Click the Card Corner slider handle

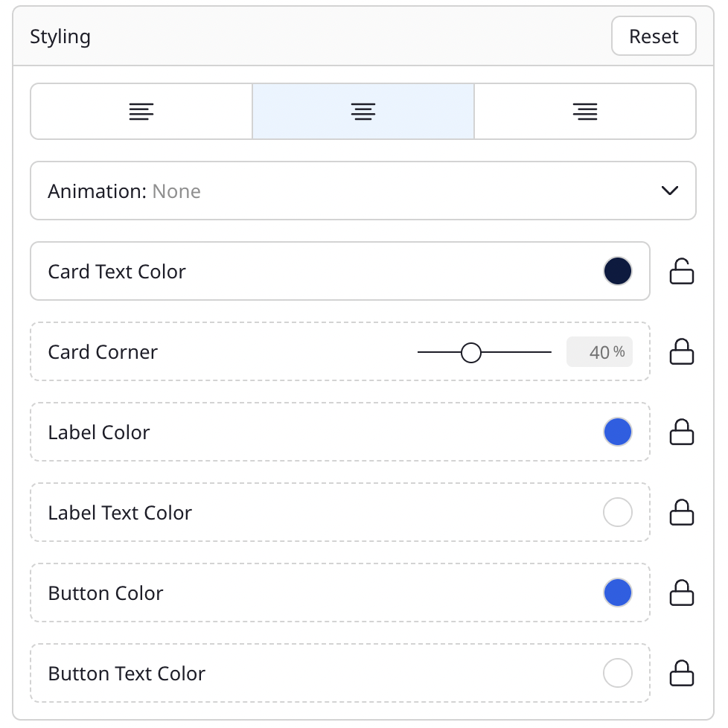tap(470, 351)
